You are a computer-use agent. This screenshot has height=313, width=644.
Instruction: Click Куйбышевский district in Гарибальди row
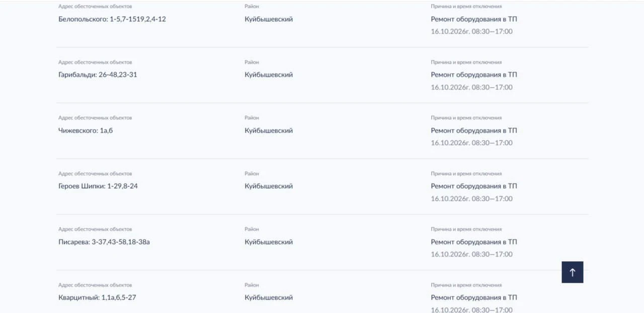coord(269,75)
